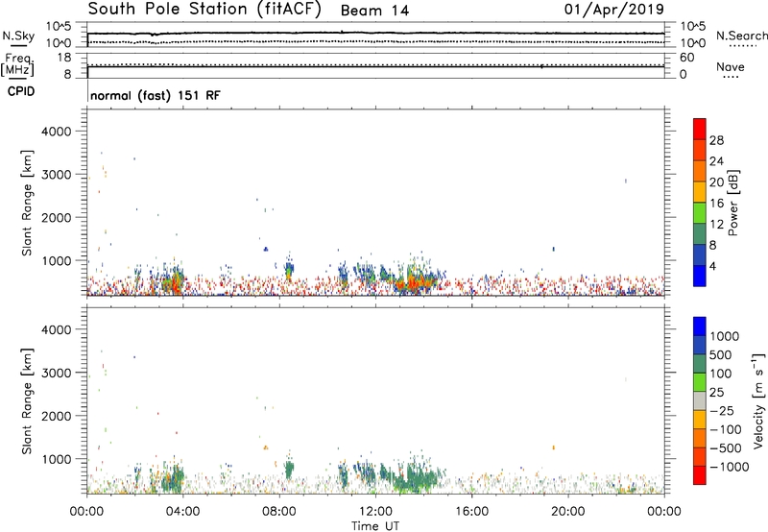Click the '24' label on Power colorbar
The width and height of the screenshot is (768, 532).
pos(716,161)
